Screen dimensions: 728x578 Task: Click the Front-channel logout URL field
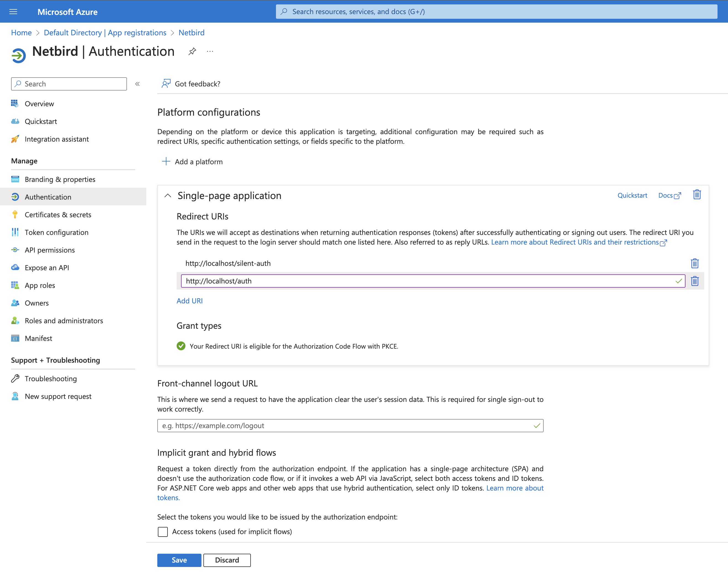(x=344, y=425)
